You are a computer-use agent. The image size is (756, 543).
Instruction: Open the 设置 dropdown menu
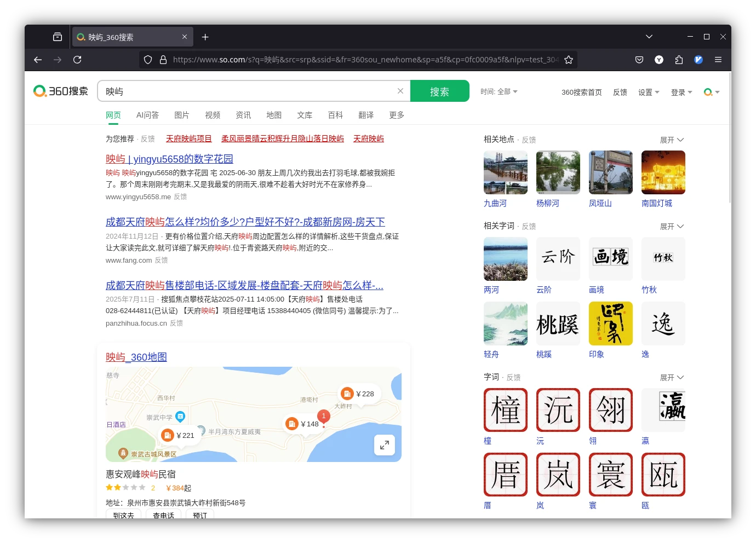coord(649,93)
